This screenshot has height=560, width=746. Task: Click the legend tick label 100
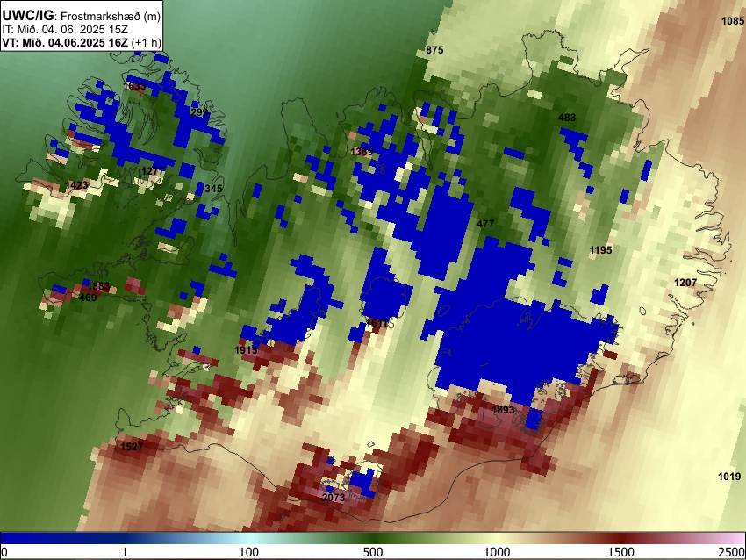point(248,552)
